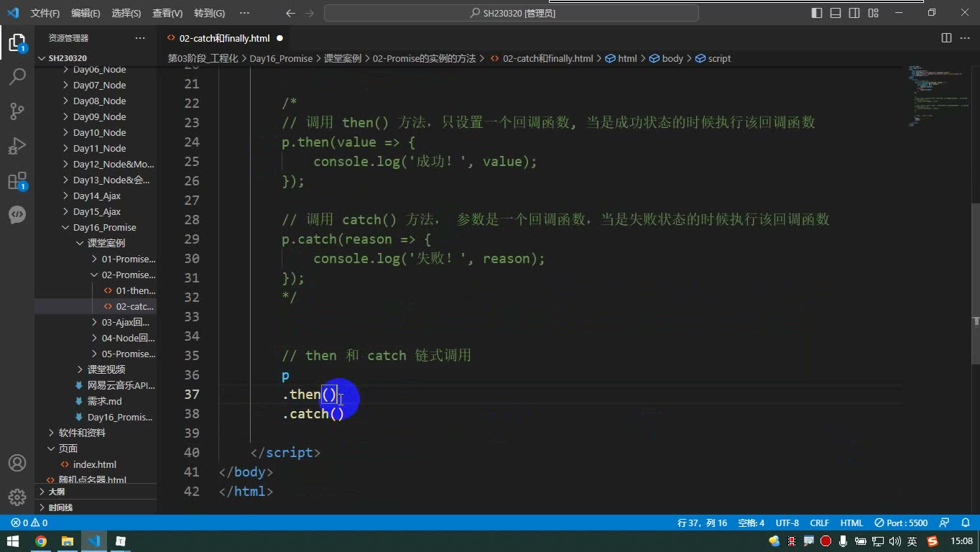This screenshot has width=980, height=552.
Task: Open Google Chrome from the taskbar
Action: (x=41, y=541)
